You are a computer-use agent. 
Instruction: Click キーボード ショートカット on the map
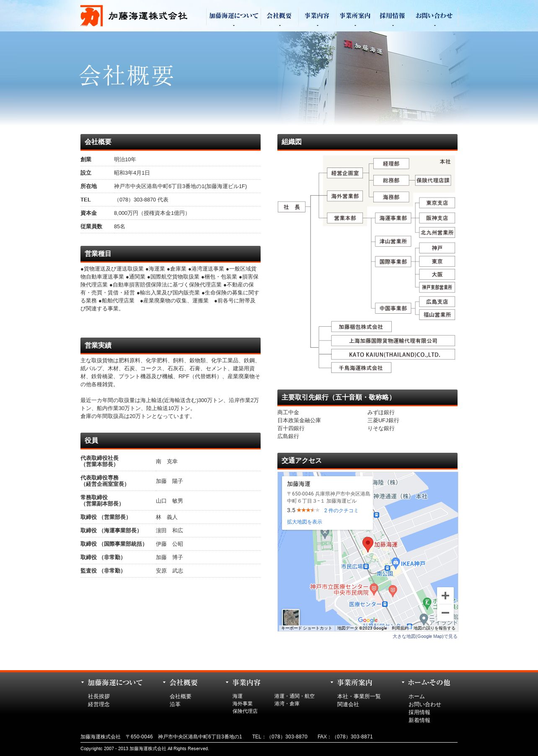(x=306, y=628)
